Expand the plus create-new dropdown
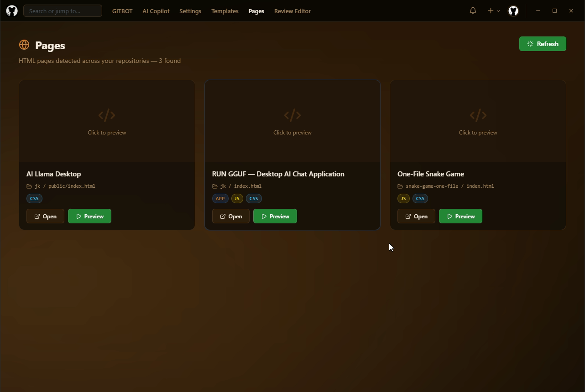 coord(493,11)
